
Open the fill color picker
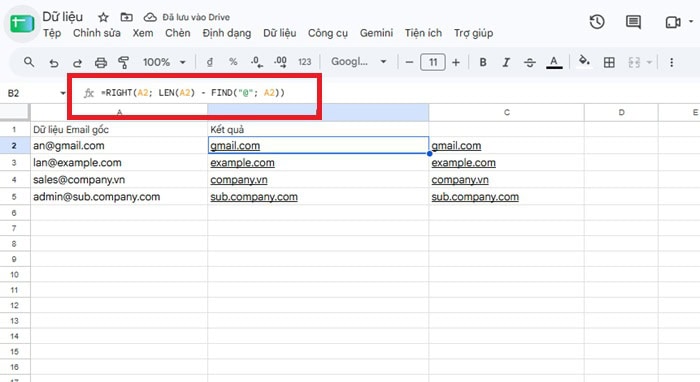(x=584, y=60)
